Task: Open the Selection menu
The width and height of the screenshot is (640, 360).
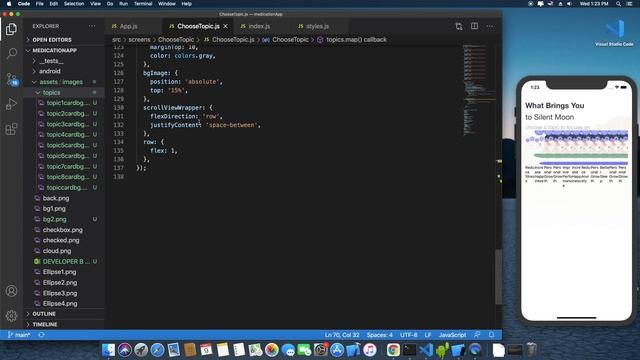Action: pyautogui.click(x=74, y=4)
